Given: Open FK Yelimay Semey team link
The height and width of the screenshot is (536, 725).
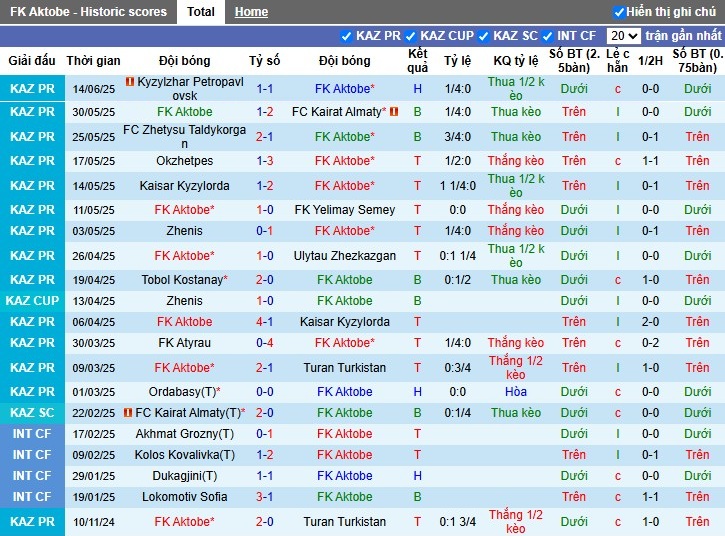Looking at the screenshot, I should pyautogui.click(x=344, y=209).
